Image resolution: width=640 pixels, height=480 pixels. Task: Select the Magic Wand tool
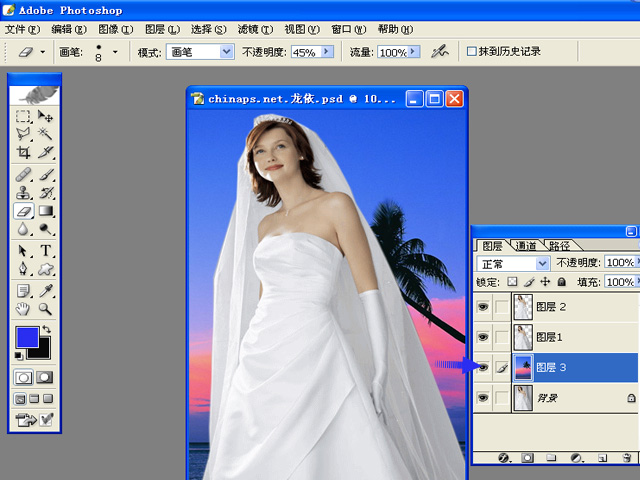click(x=45, y=134)
